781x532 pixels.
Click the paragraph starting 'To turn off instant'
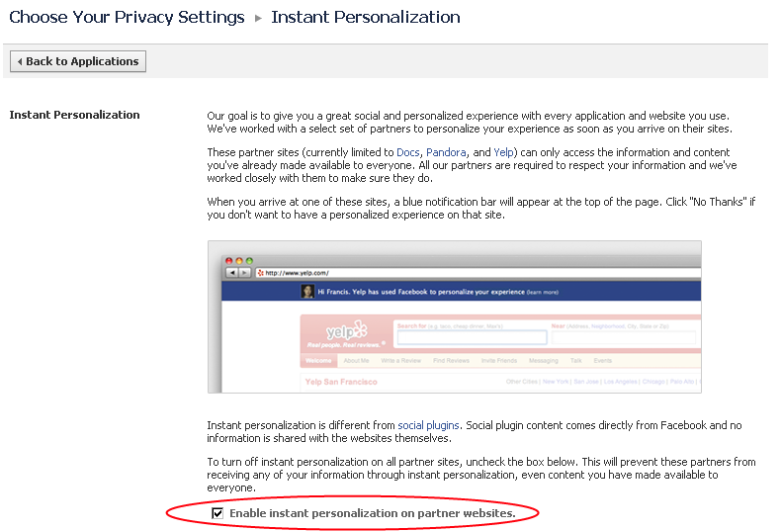click(481, 475)
